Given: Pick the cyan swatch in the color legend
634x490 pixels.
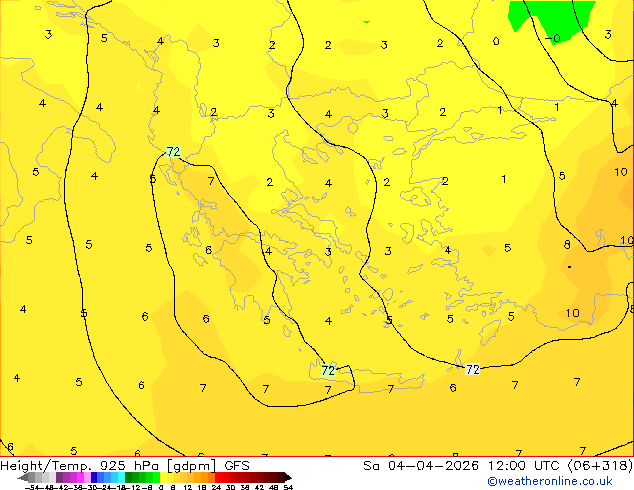Looking at the screenshot, I should pyautogui.click(x=121, y=477).
